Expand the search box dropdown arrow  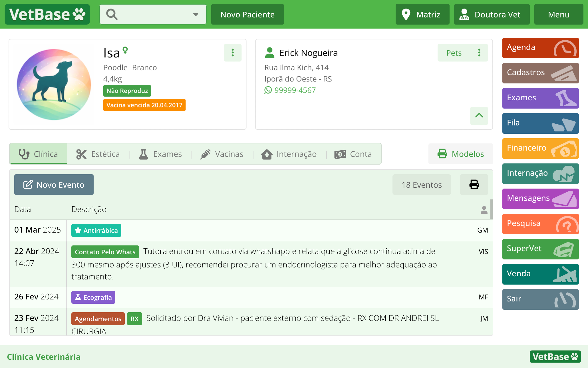196,14
